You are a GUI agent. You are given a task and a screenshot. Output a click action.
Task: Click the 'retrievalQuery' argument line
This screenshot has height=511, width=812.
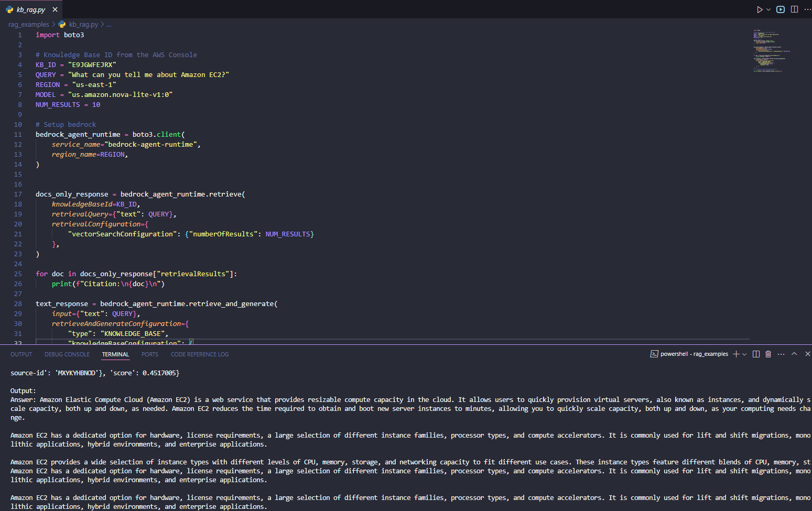114,214
